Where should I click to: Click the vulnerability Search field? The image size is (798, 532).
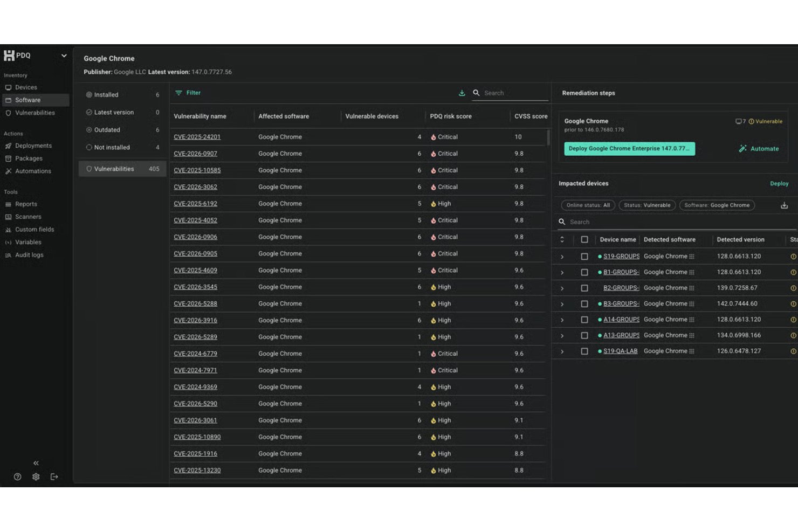(510, 93)
